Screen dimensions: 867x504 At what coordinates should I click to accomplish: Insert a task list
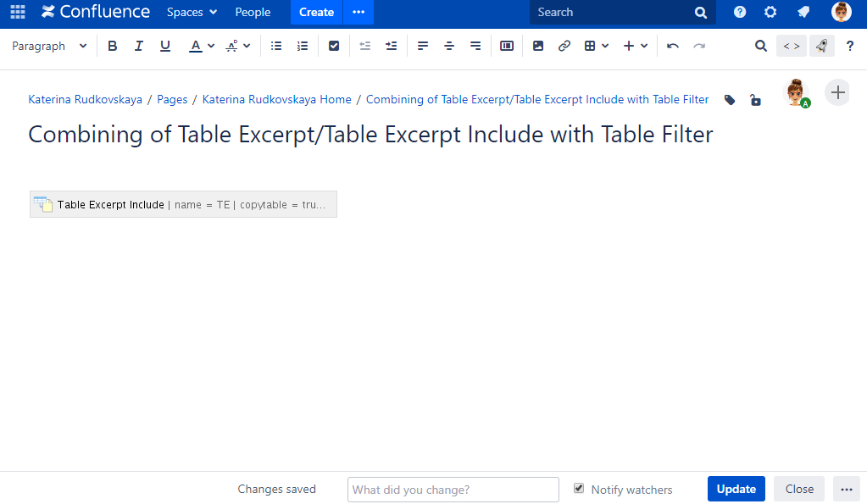click(334, 47)
